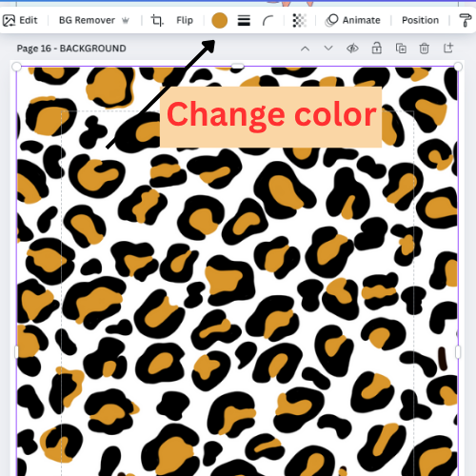Open the corner rounding icon
The height and width of the screenshot is (476, 476).
pyautogui.click(x=268, y=21)
